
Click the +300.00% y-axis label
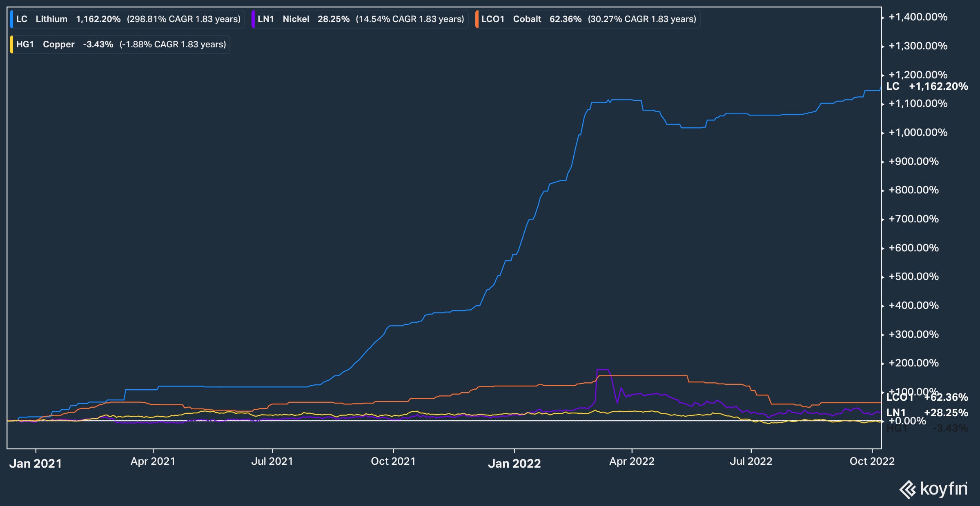(x=914, y=335)
